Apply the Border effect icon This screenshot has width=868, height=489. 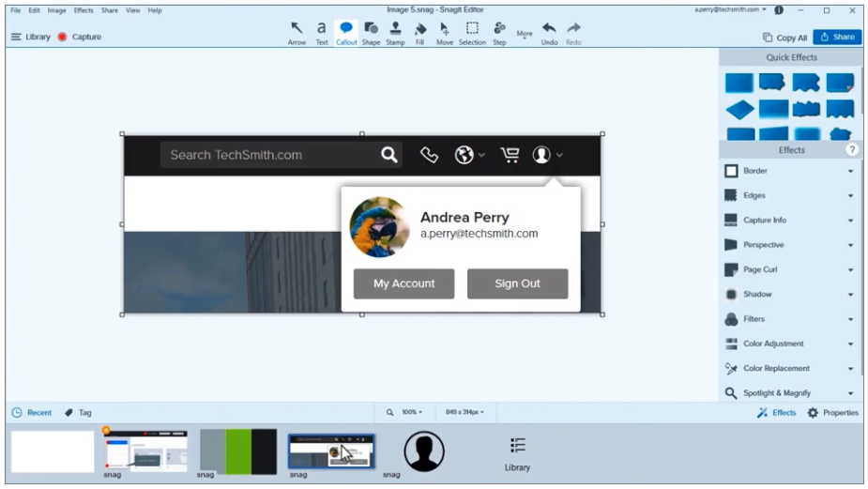pyautogui.click(x=731, y=171)
